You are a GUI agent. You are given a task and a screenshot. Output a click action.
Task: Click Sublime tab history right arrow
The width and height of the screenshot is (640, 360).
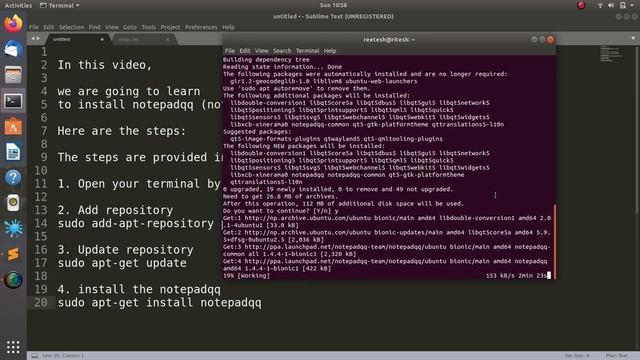point(38,39)
